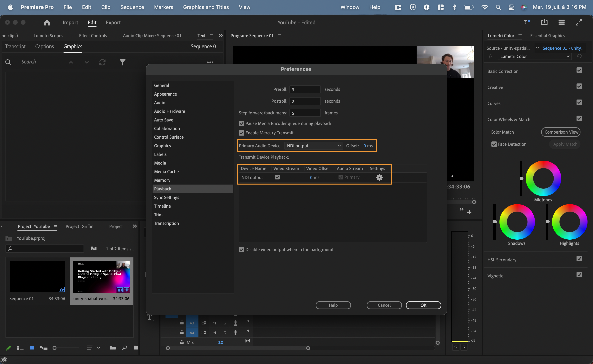Click the refresh icon beside the search arrows
The image size is (593, 364).
pyautogui.click(x=102, y=62)
